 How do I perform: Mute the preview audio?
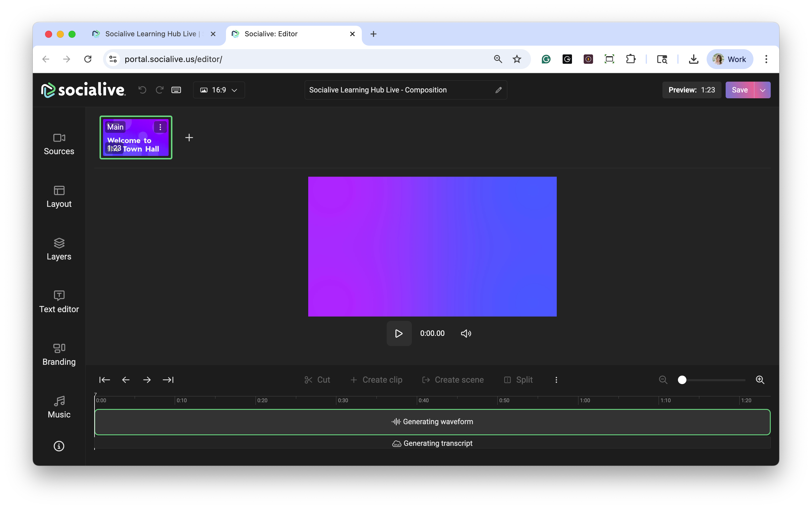[466, 333]
